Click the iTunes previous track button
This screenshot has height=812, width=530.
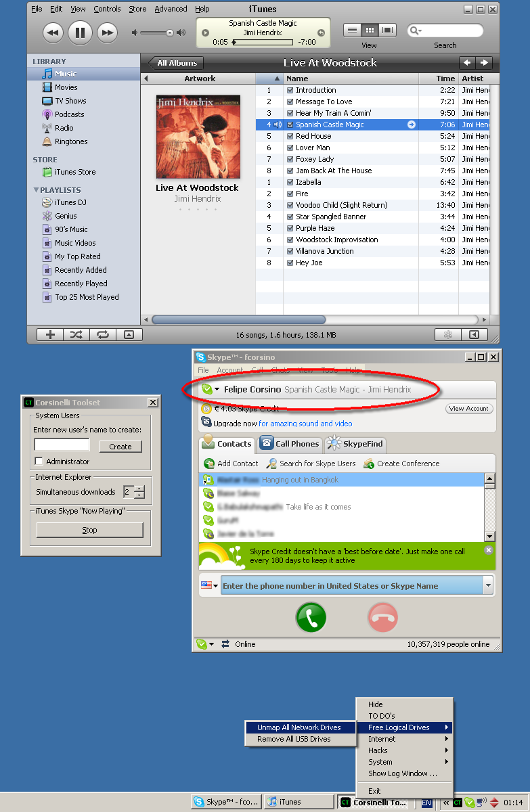point(53,32)
